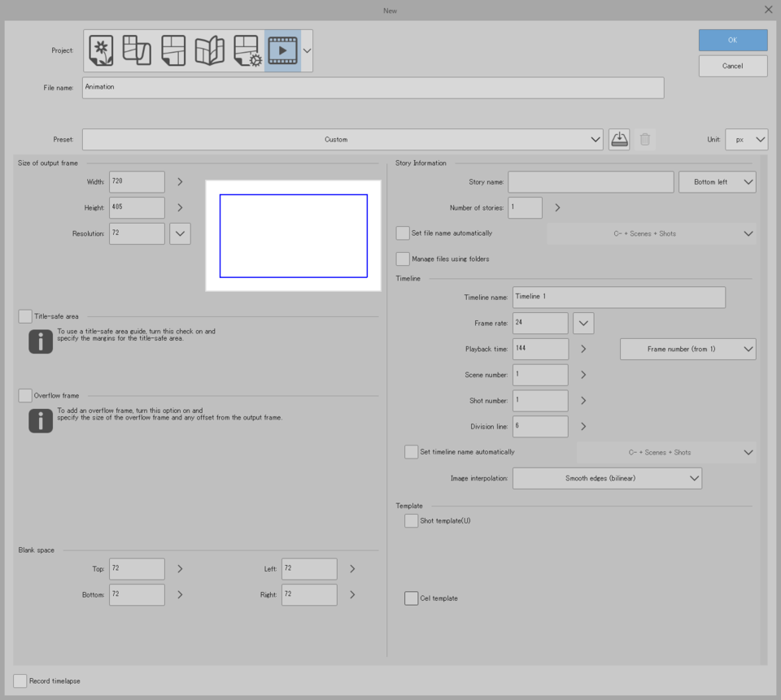Image resolution: width=781 pixels, height=700 pixels.
Task: Open the Image interpolation dropdown
Action: coord(607,478)
